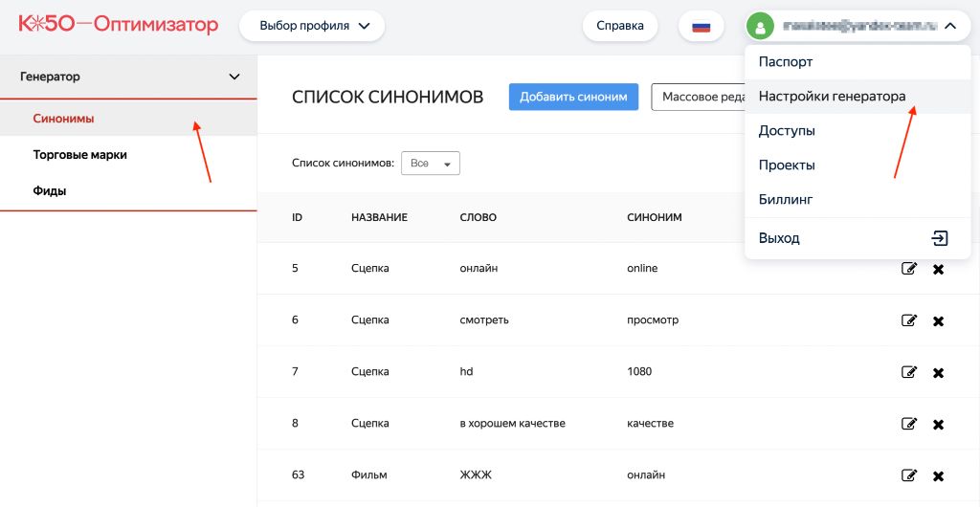Delete the 'Фильм' synonym row
980x507 pixels.
938,475
